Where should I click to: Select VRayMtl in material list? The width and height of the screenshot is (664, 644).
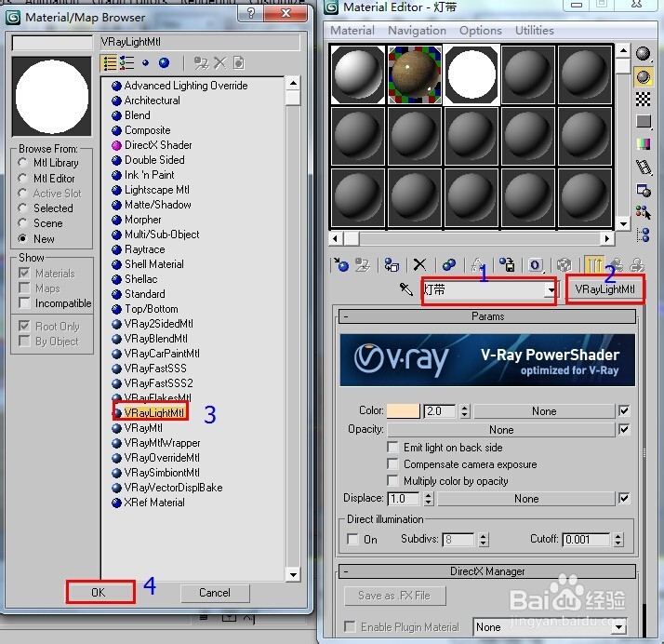tap(143, 428)
